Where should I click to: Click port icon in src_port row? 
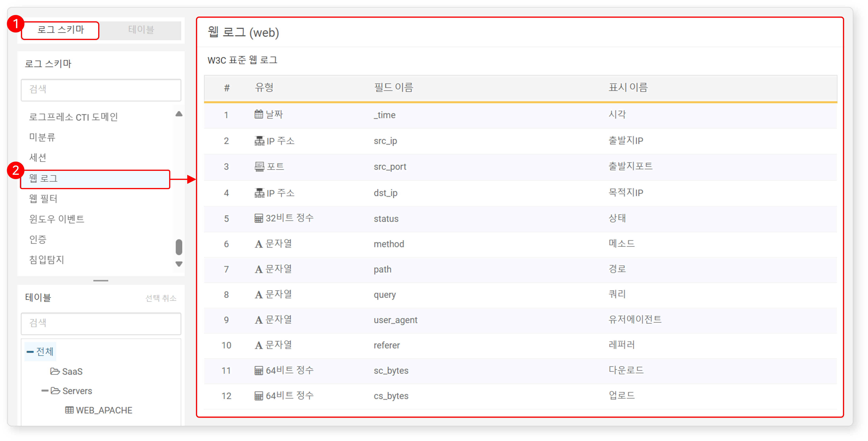259,167
